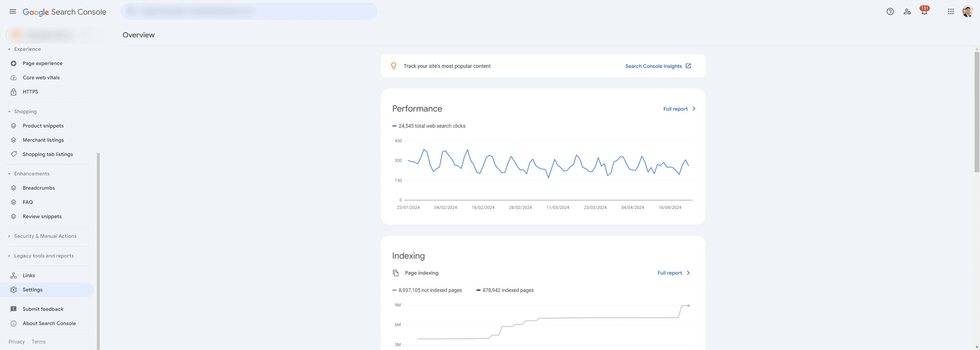Open the notifications bell with 131 badge
980x350 pixels.
[x=924, y=11]
